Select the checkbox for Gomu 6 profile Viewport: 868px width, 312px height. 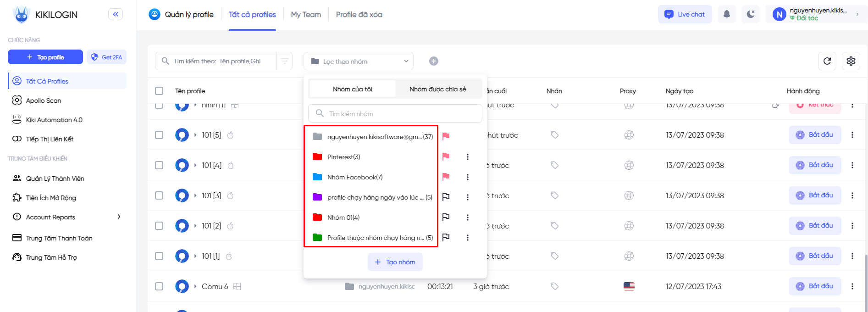point(159,286)
